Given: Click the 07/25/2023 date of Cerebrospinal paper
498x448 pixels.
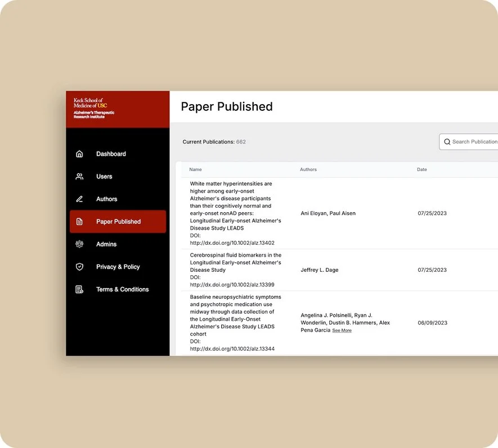Looking at the screenshot, I should tap(432, 270).
